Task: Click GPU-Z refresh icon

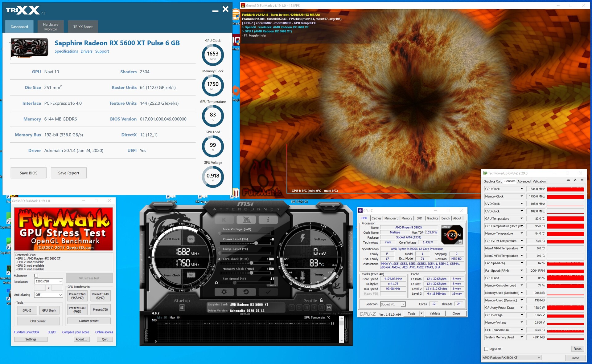Action: [x=575, y=181]
